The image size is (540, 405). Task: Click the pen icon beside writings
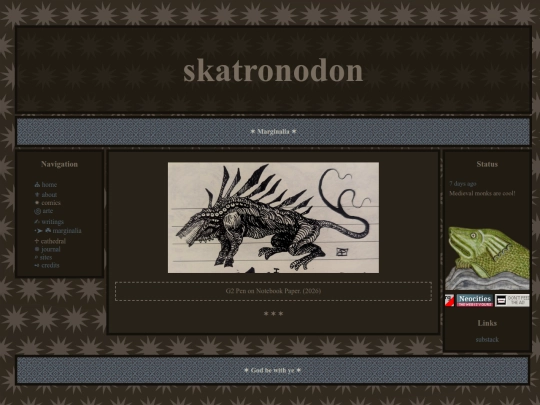tap(37, 222)
